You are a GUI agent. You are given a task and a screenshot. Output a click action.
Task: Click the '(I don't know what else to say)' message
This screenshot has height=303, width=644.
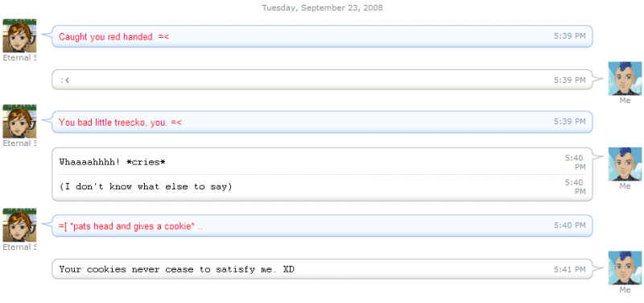(146, 187)
